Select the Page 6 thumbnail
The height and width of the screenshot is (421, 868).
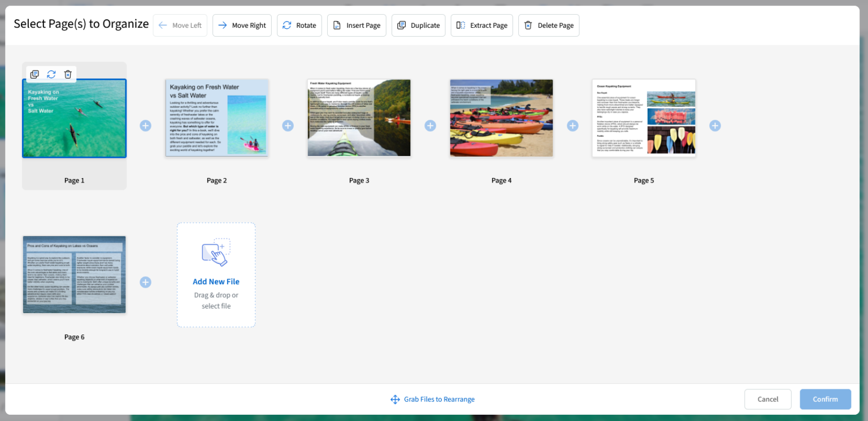click(75, 275)
